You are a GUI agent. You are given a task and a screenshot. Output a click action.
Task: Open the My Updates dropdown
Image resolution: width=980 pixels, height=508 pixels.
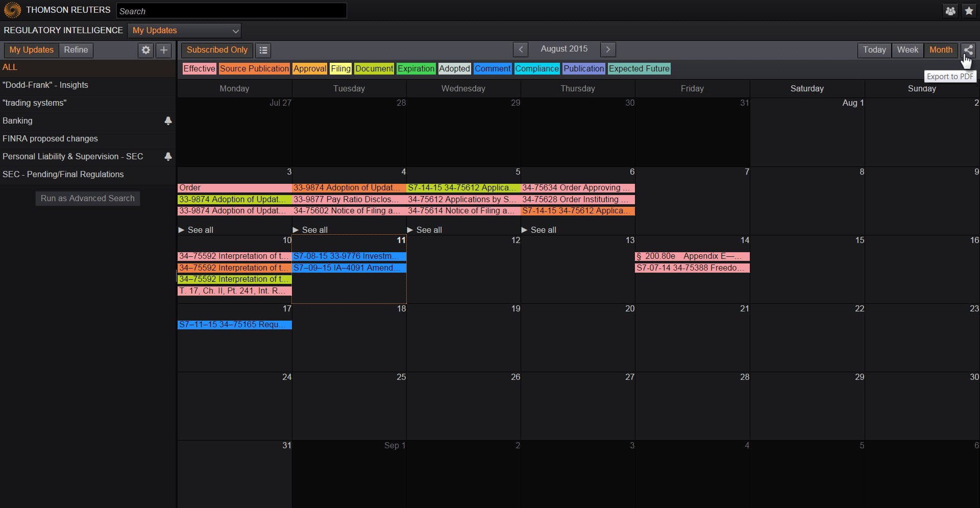184,31
